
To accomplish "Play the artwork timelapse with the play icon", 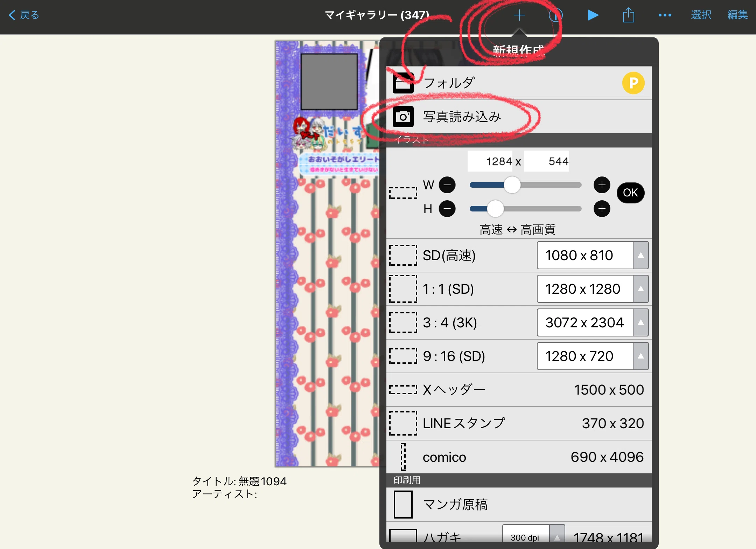I will tap(593, 15).
